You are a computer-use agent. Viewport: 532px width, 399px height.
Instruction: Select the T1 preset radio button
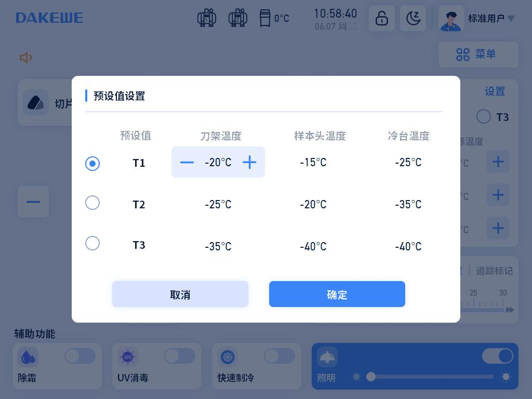tap(92, 164)
